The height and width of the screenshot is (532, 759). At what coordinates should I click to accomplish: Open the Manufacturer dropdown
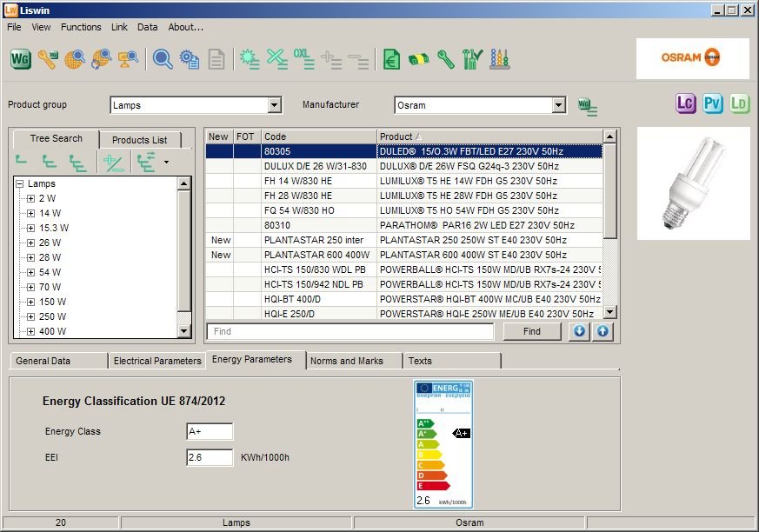click(559, 105)
